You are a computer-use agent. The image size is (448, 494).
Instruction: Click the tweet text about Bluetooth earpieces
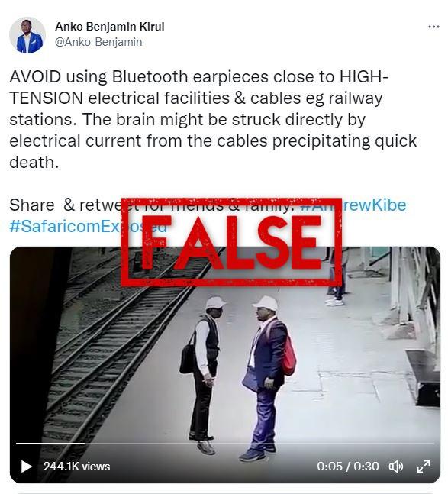pos(213,119)
